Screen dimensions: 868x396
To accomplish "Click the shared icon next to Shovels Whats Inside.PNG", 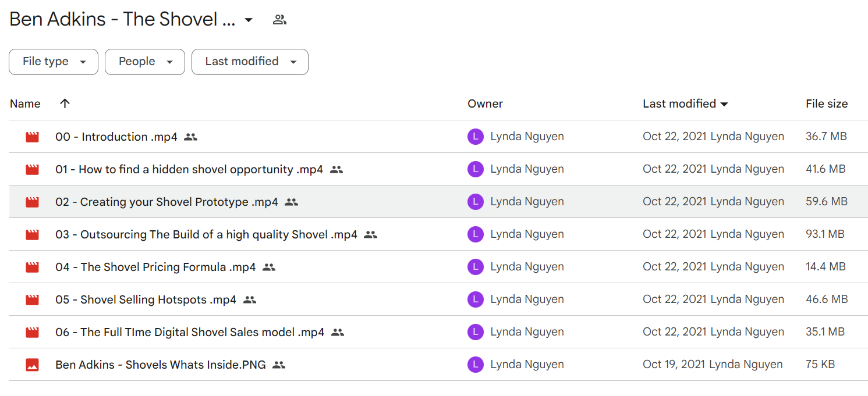I will point(279,365).
